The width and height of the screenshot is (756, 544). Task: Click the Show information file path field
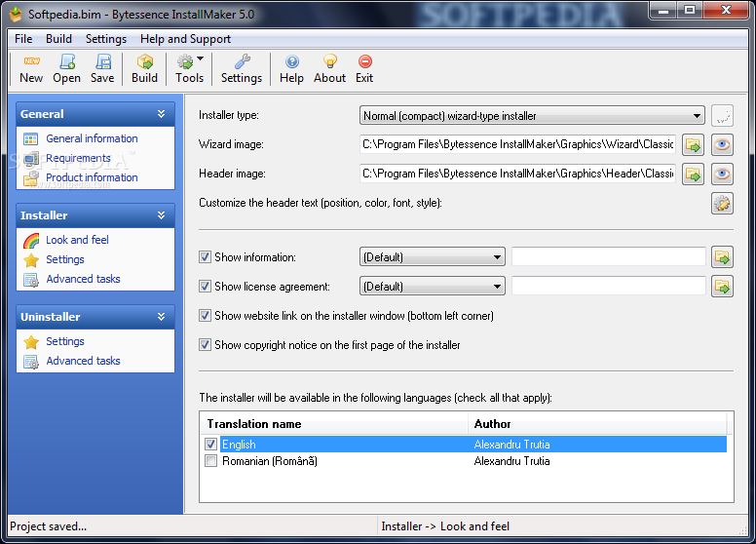[609, 257]
